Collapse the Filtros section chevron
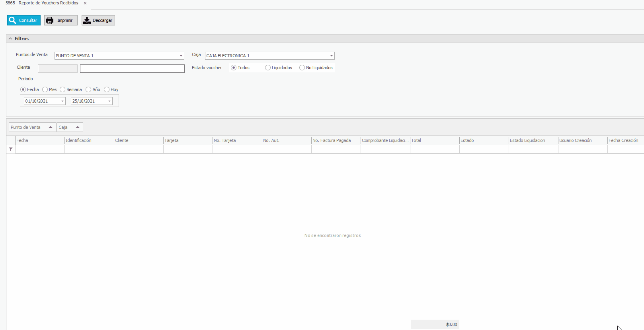The image size is (644, 330). tap(11, 39)
